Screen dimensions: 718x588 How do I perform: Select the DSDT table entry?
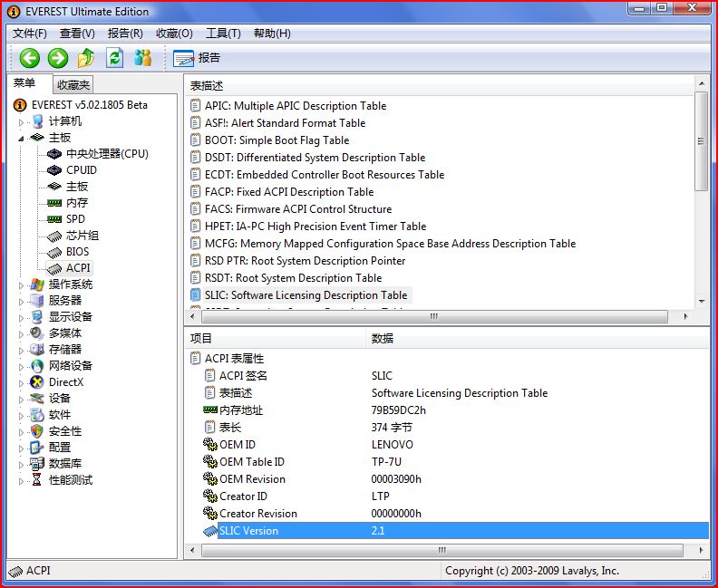point(314,158)
